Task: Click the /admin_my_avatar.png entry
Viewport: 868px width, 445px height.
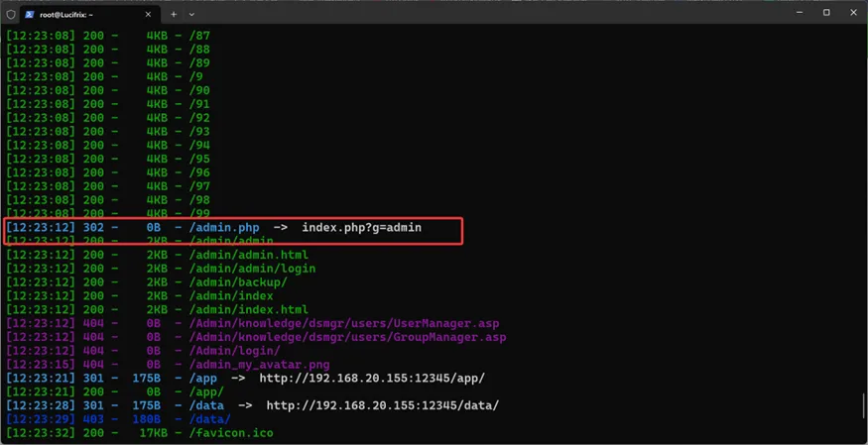Action: [259, 365]
